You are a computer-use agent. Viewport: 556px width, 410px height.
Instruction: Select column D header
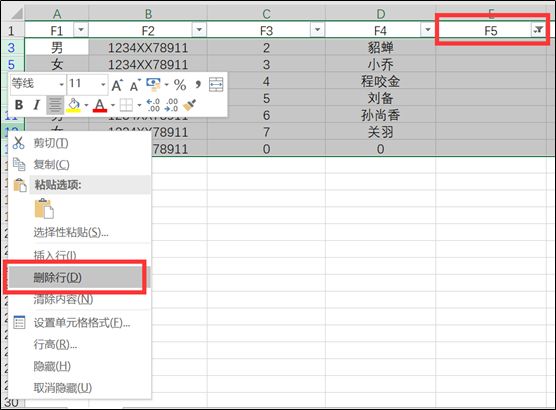pos(380,14)
